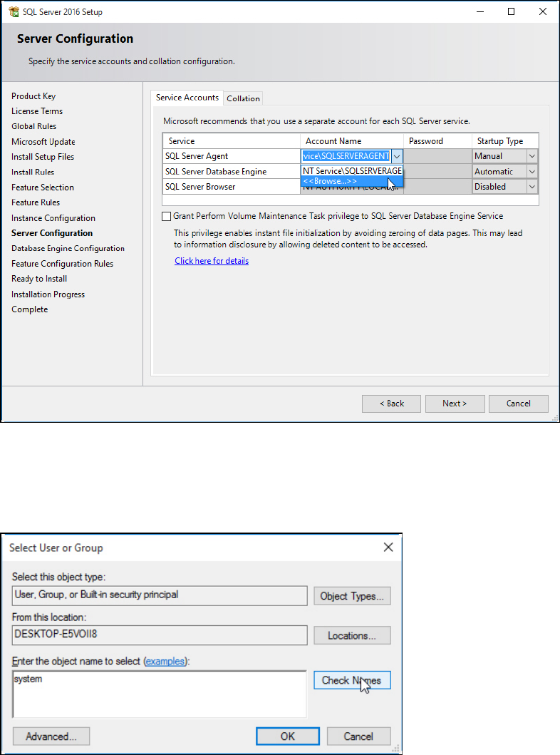Image resolution: width=560 pixels, height=755 pixels.
Task: Click Ready to Install step in sidebar
Action: pyautogui.click(x=39, y=279)
